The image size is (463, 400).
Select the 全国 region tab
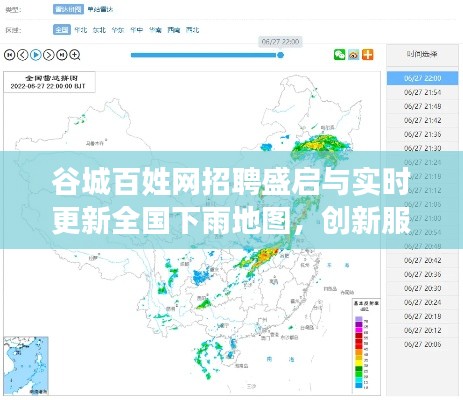click(62, 30)
